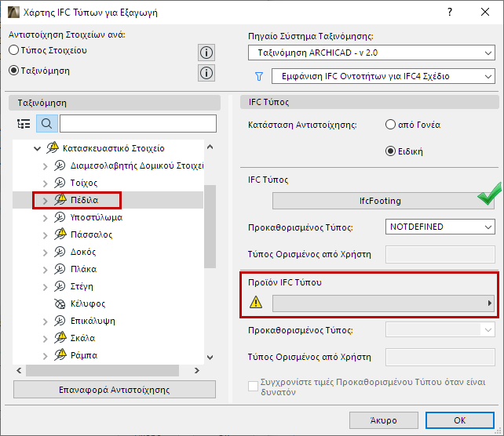The width and height of the screenshot is (504, 436).
Task: Click the search magnifier icon
Action: (x=46, y=123)
